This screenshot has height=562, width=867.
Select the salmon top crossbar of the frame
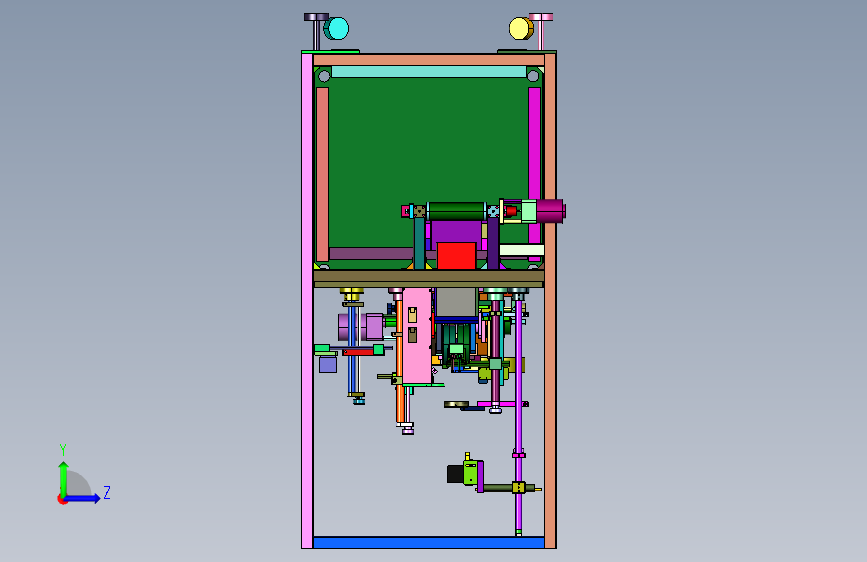click(429, 60)
